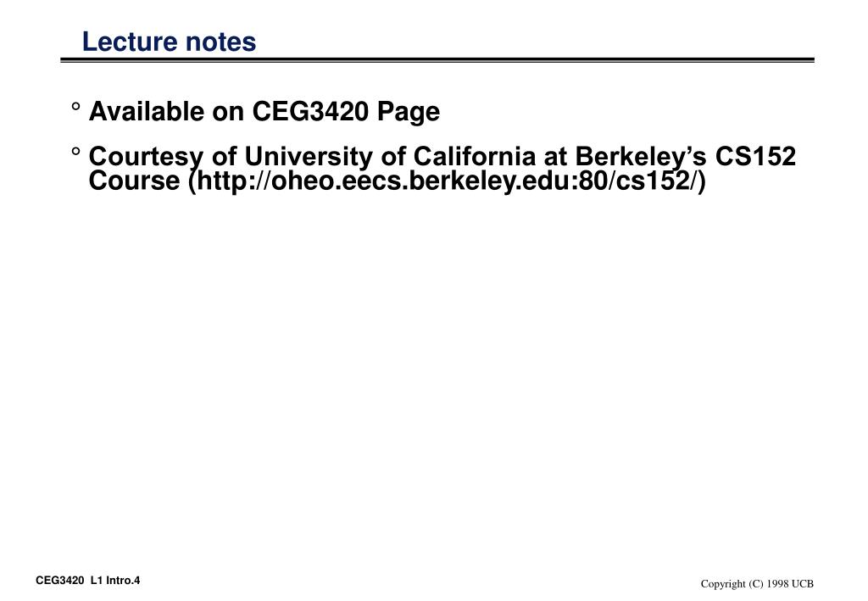This screenshot has height=601, width=868.
Task: Click "CS152" at end of first line
Action: [755, 156]
